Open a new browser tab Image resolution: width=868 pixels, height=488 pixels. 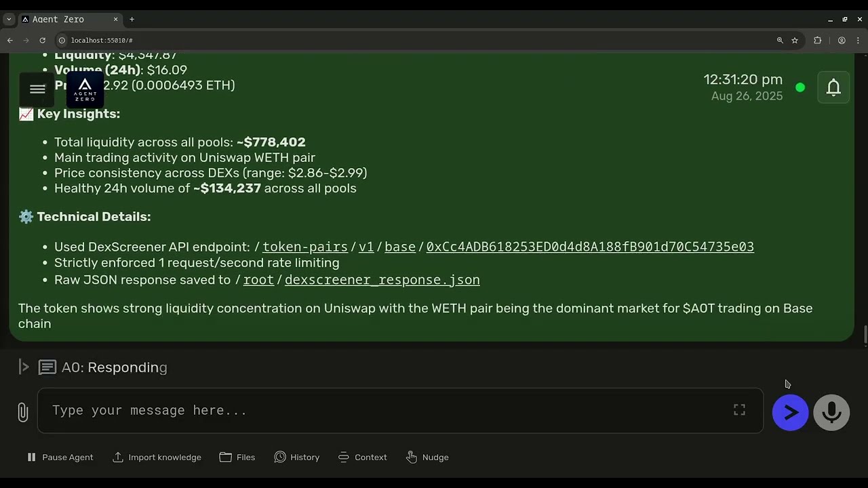pyautogui.click(x=132, y=20)
